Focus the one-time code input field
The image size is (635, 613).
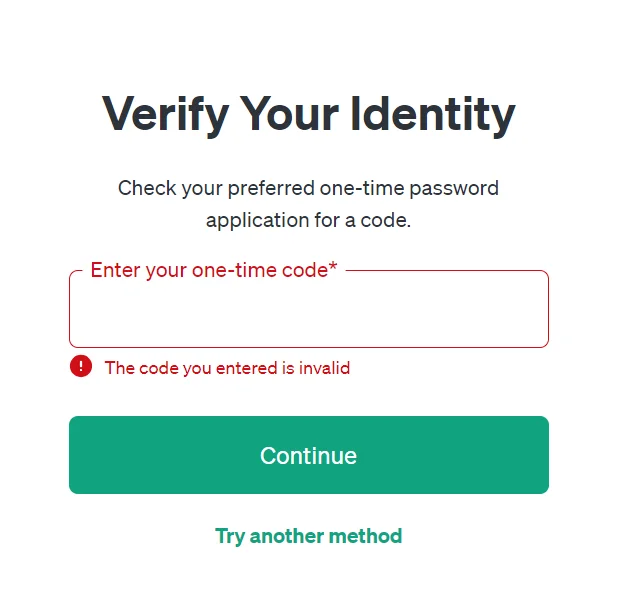309,309
